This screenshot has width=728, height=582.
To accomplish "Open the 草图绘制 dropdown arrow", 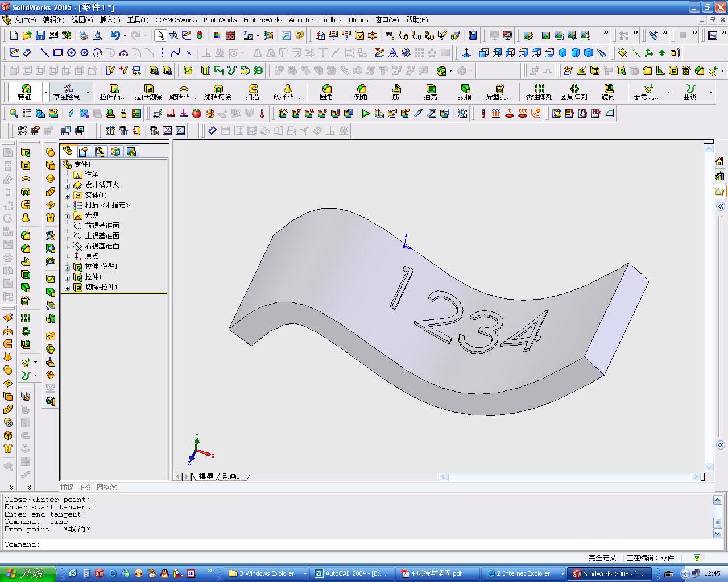I will tap(88, 92).
